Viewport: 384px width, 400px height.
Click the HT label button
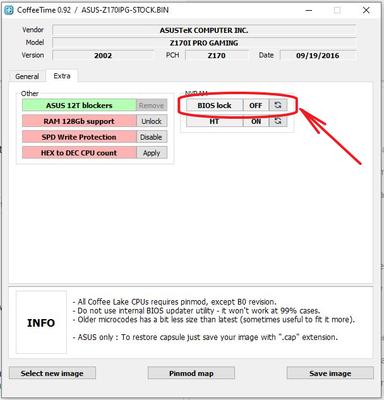[214, 121]
